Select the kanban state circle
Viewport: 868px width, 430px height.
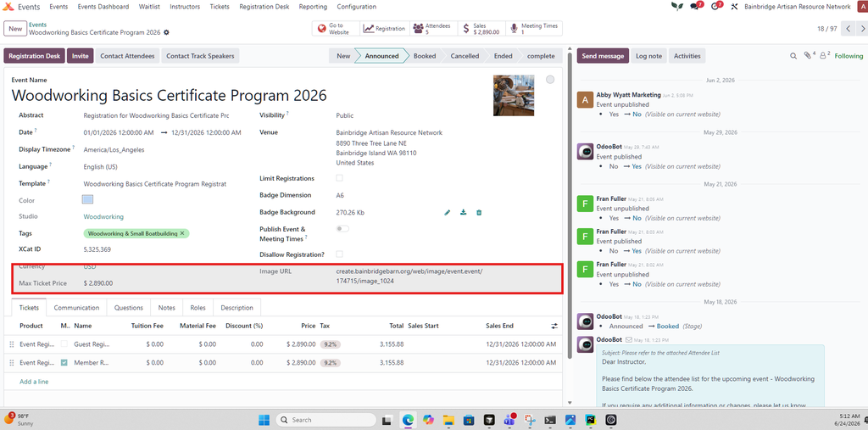(549, 80)
